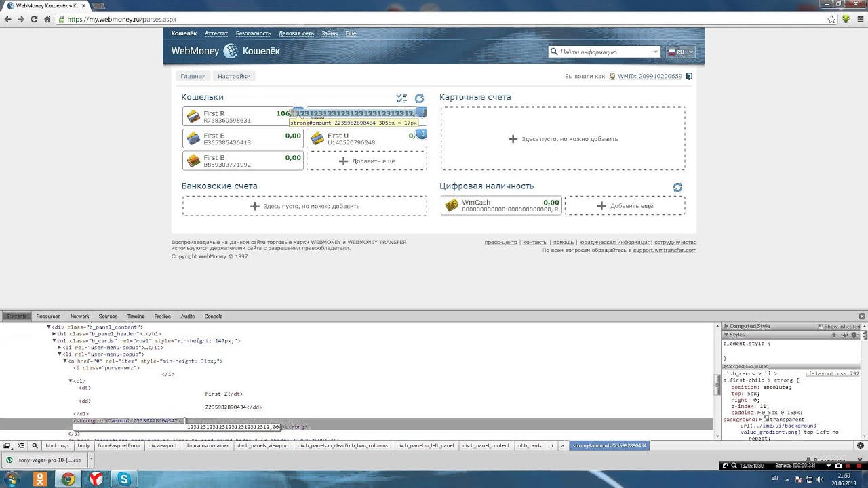Open the DevTools Console tab
Viewport: 868px width, 488px height.
[214, 317]
